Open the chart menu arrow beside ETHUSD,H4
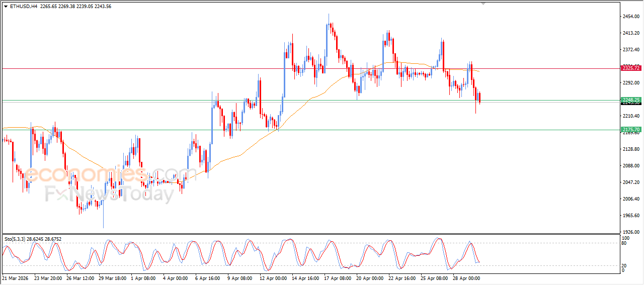Viewport: 644px width, 285px height. point(6,6)
